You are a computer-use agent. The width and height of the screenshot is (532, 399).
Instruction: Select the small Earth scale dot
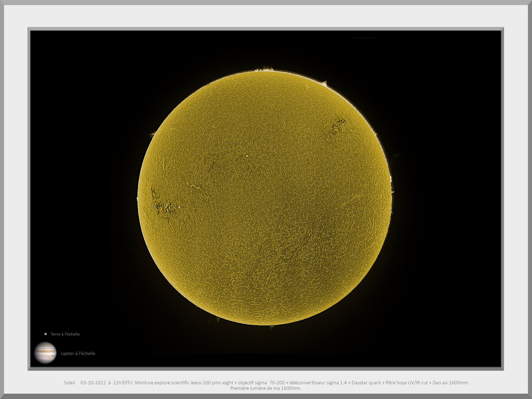coord(45,334)
